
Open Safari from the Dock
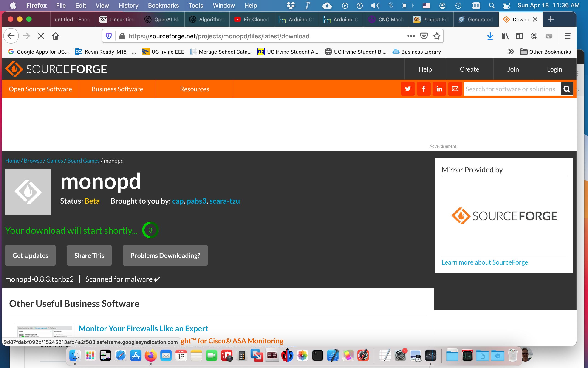pyautogui.click(x=121, y=356)
